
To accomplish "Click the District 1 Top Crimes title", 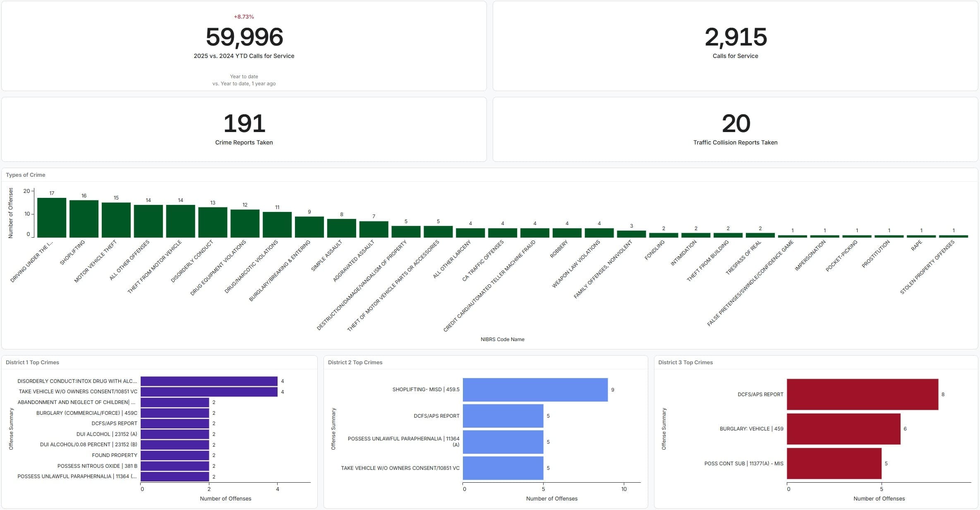I will (32, 363).
